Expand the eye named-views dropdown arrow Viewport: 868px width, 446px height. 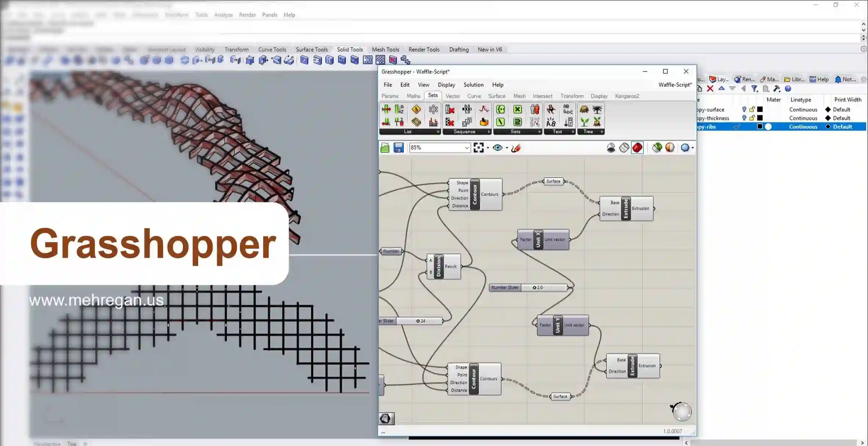(x=507, y=148)
